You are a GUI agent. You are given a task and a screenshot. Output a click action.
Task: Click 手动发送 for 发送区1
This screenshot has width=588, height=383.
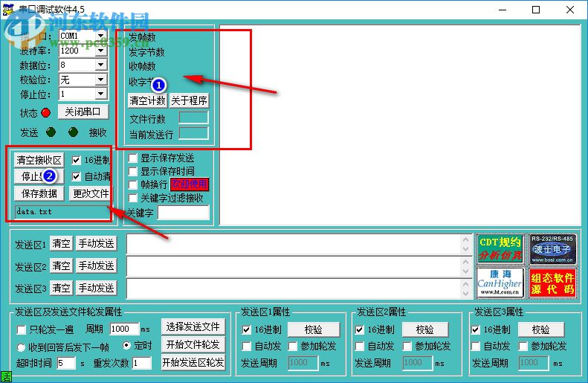pyautogui.click(x=96, y=243)
